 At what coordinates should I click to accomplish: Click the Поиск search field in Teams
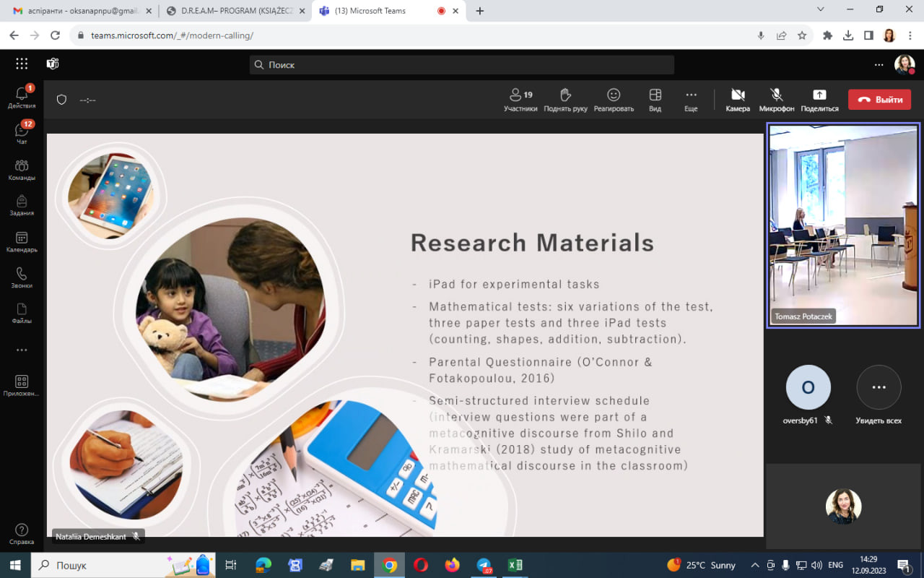point(462,64)
